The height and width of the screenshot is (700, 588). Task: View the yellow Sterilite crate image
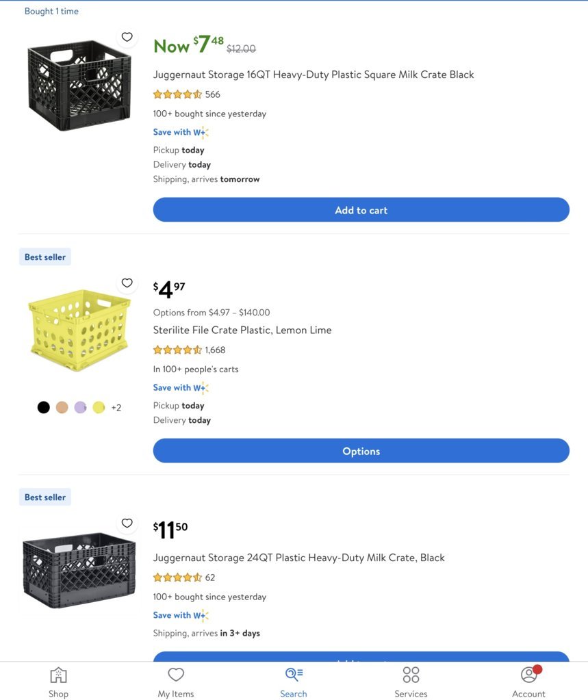tap(79, 330)
